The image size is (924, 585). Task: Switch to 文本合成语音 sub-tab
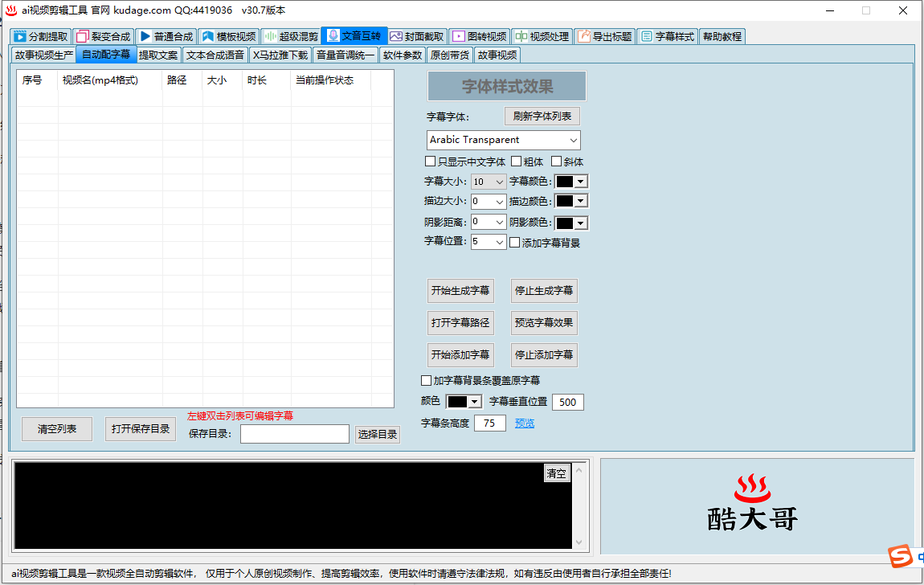215,55
